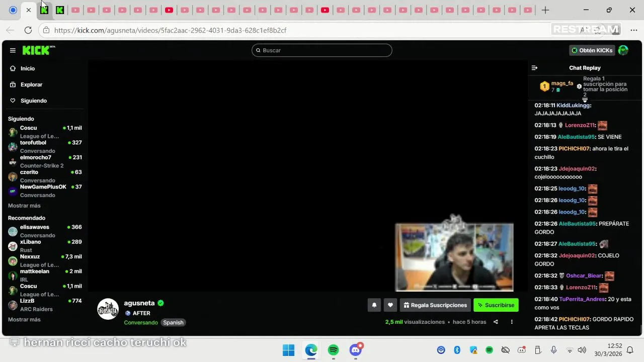This screenshot has width=644, height=362.
Task: Open torofutbol channel in sidebar
Action: click(44, 146)
